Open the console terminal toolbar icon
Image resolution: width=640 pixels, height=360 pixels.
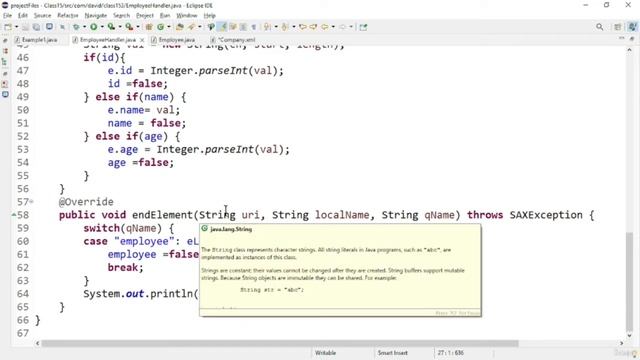49,27
